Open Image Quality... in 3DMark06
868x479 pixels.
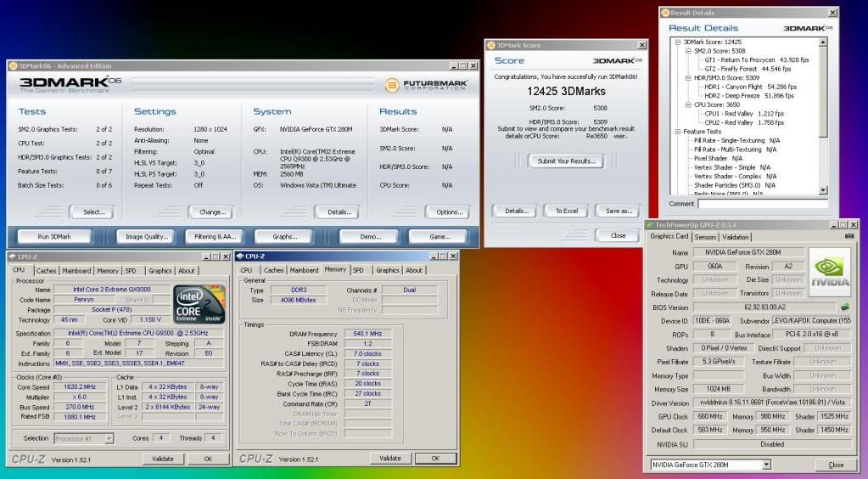point(147,237)
